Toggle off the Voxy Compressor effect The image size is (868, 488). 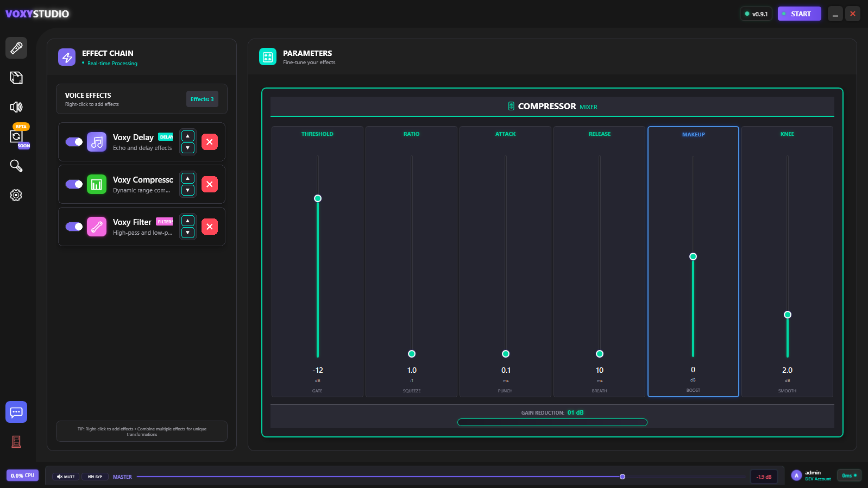click(74, 184)
